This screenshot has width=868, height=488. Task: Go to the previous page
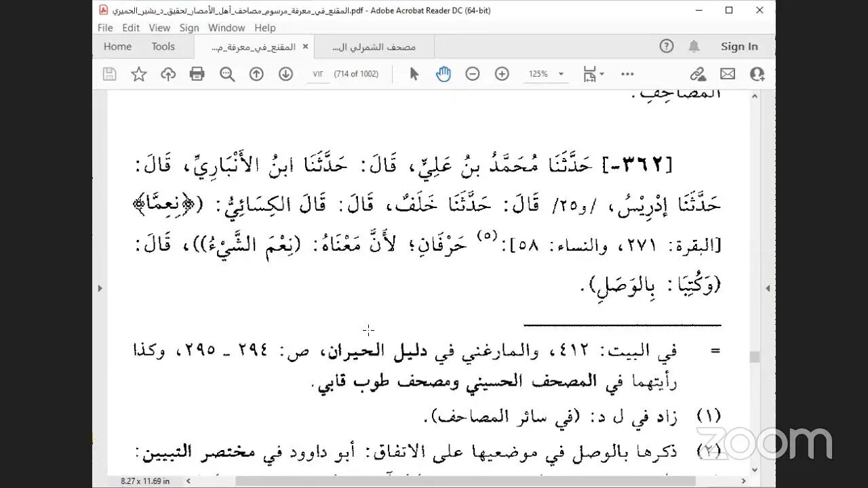tap(256, 74)
